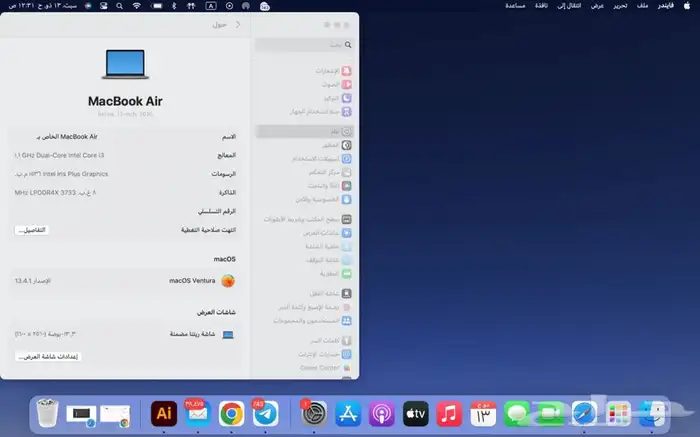Open the مساعدة (Help) menu

515,6
